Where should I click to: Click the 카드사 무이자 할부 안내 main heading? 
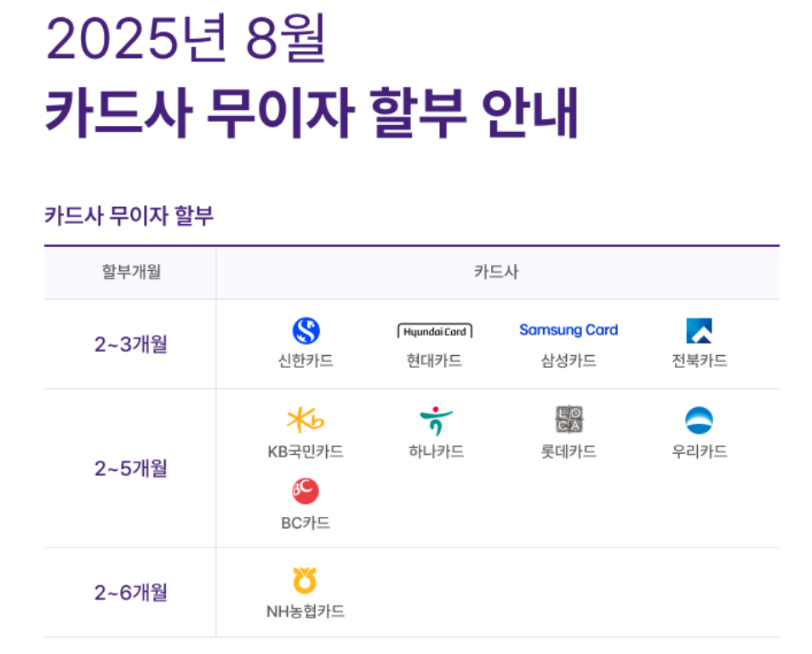point(312,113)
